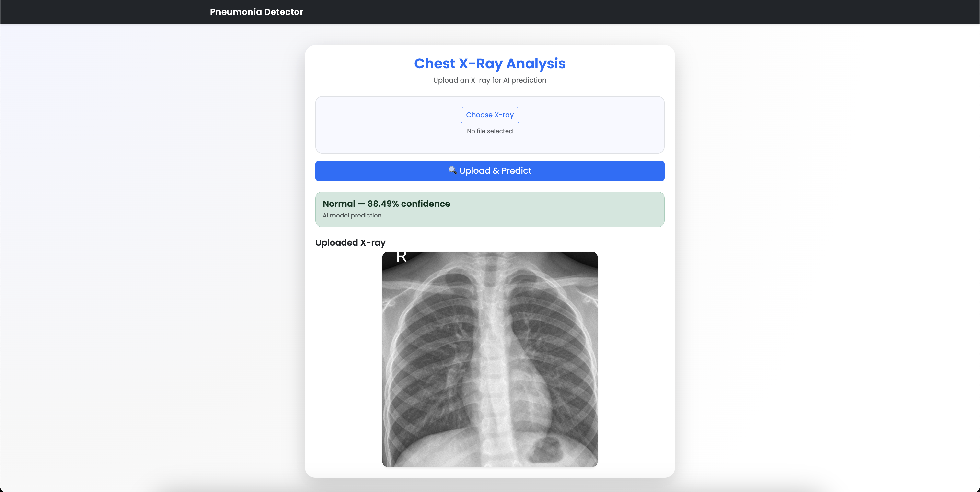This screenshot has width=980, height=492.
Task: Select the 'Upload an X-ray for AI prediction' subtitle
Action: click(490, 80)
